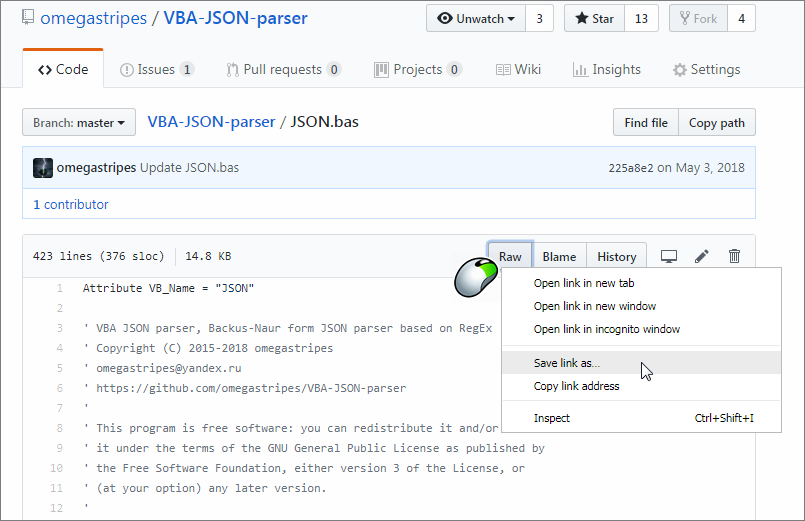Choose Open link in new window
This screenshot has height=521, width=805.
tap(641, 306)
